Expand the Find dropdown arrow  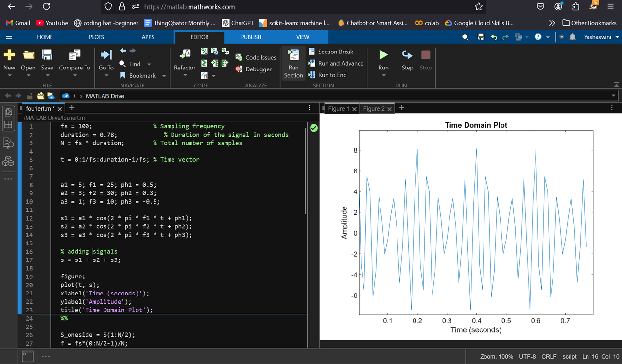[149, 64]
